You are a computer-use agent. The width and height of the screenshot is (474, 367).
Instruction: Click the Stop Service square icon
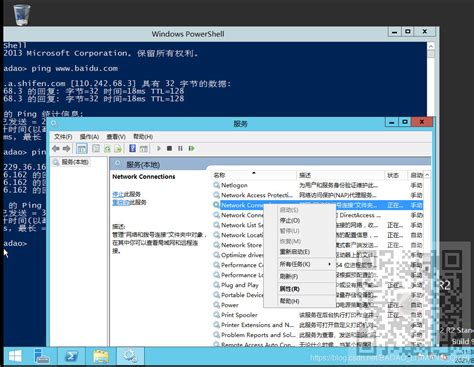click(x=169, y=148)
